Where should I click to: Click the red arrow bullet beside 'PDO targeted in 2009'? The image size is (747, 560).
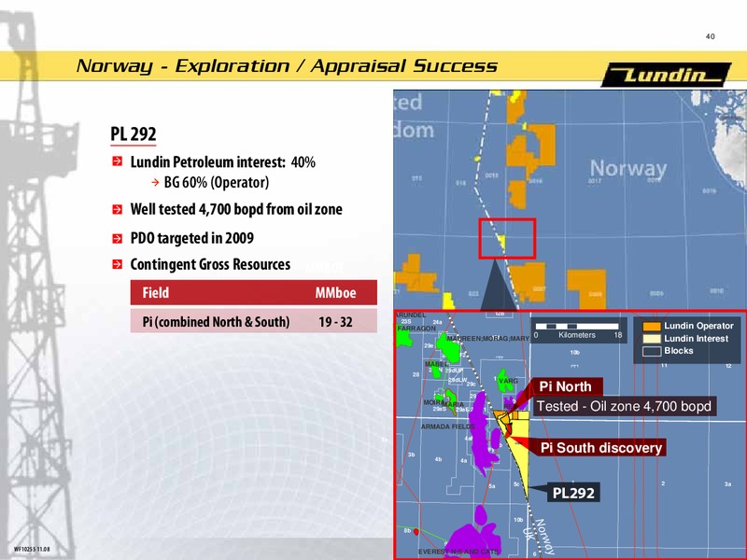click(118, 238)
